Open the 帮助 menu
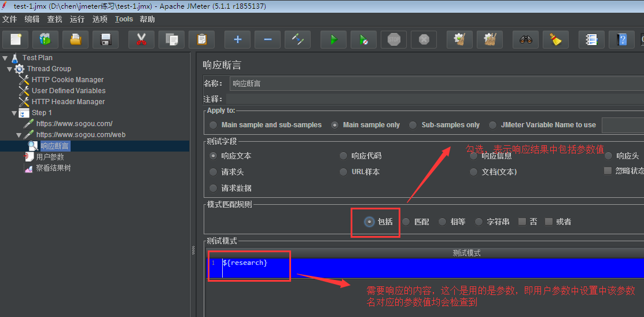 click(x=148, y=19)
